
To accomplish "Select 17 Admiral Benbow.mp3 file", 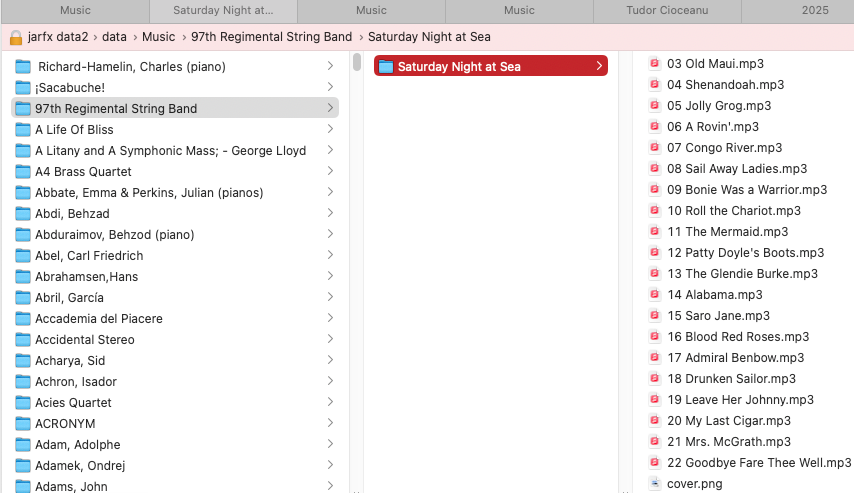I will pos(735,357).
